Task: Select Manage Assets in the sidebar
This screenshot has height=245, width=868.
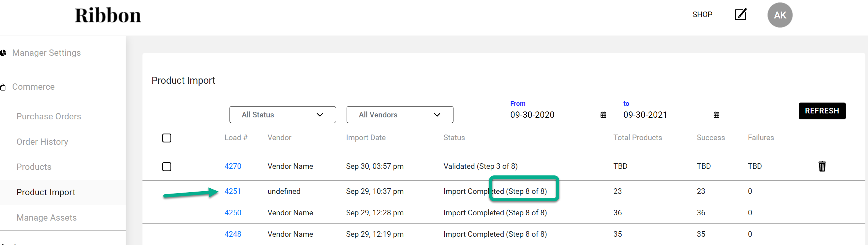Action: click(x=46, y=218)
